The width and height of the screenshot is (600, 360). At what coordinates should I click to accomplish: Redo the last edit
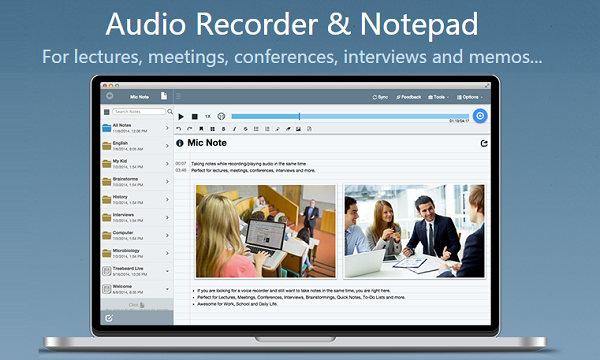tap(189, 129)
